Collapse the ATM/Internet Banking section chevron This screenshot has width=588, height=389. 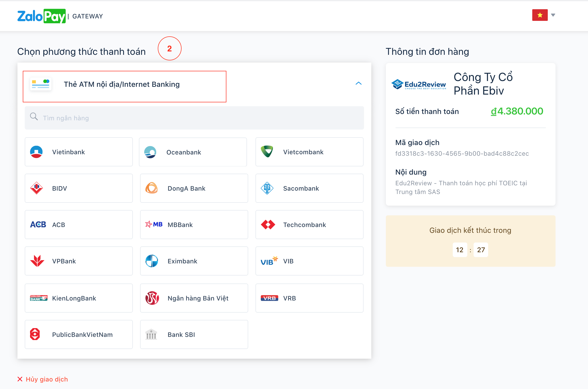[358, 83]
